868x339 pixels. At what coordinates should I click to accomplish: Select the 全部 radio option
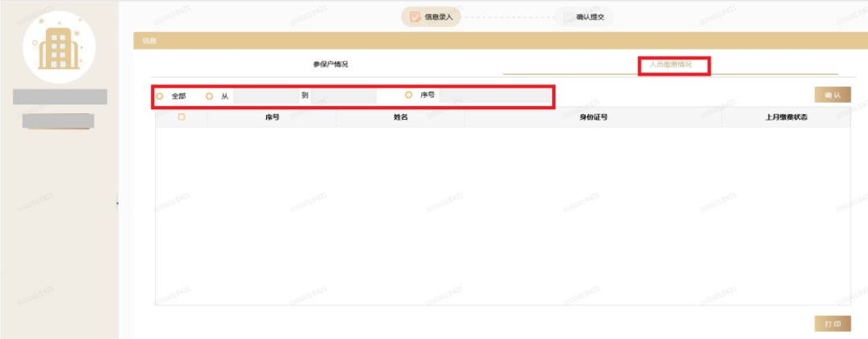(x=160, y=96)
